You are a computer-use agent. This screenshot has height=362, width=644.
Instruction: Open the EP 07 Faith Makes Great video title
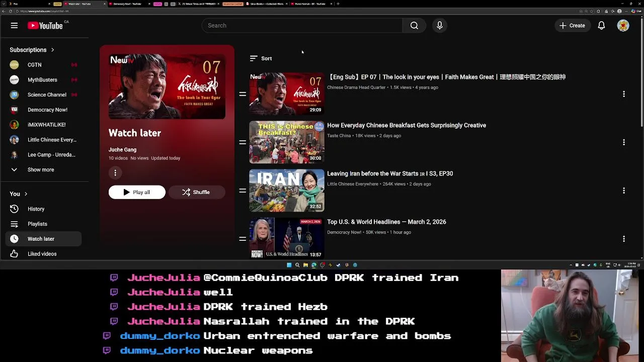point(446,77)
